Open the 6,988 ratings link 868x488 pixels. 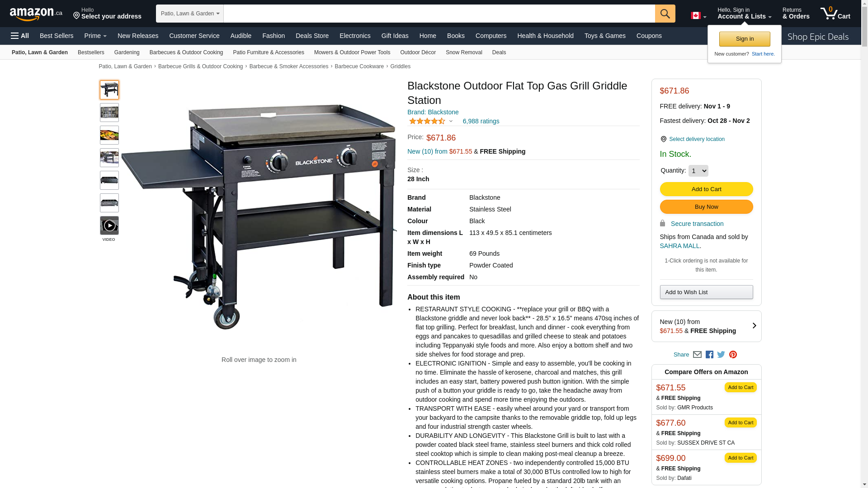(x=481, y=121)
